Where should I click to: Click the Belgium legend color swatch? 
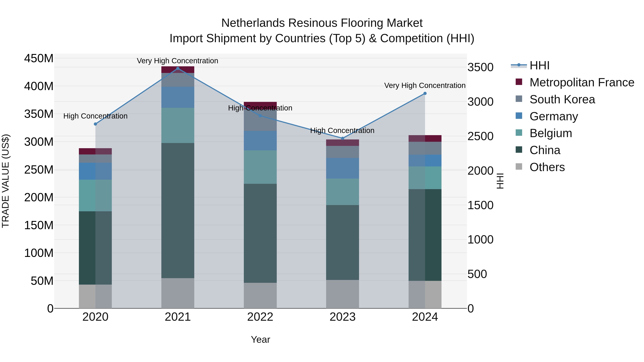519,132
